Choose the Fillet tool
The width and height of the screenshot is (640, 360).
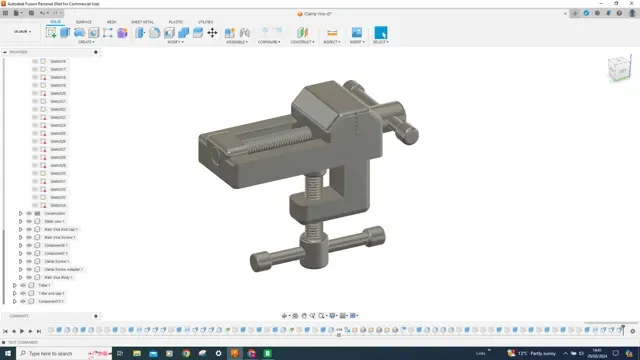(x=155, y=33)
